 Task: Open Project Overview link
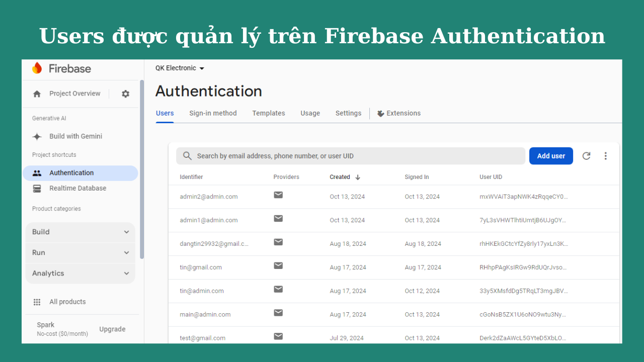pyautogui.click(x=75, y=94)
